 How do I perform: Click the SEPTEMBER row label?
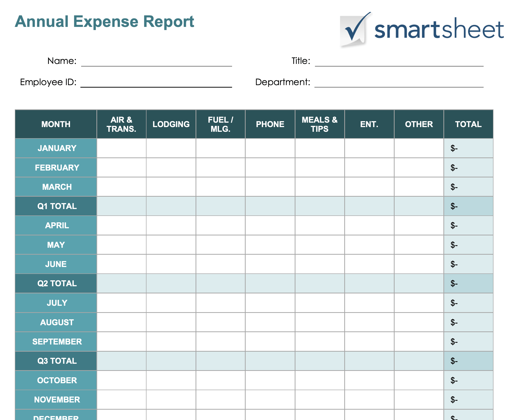click(56, 342)
